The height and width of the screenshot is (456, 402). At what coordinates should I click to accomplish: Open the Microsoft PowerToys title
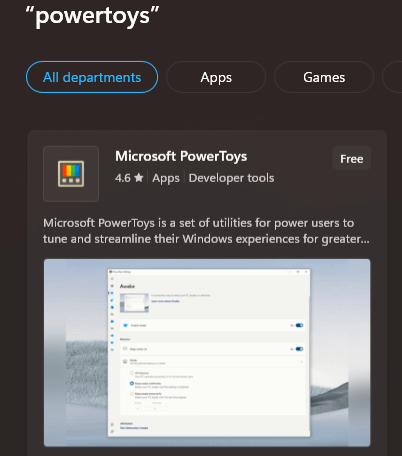tap(181, 156)
